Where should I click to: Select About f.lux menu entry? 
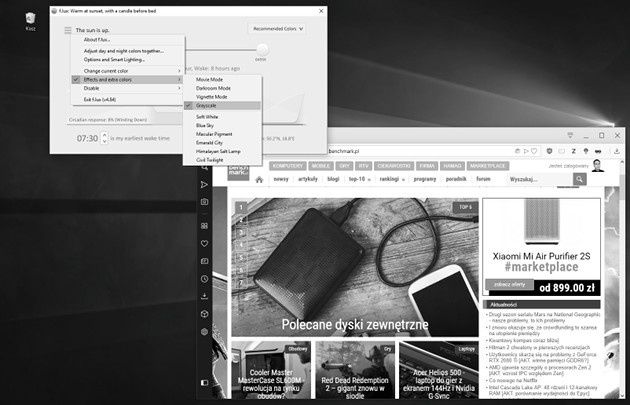click(127, 40)
